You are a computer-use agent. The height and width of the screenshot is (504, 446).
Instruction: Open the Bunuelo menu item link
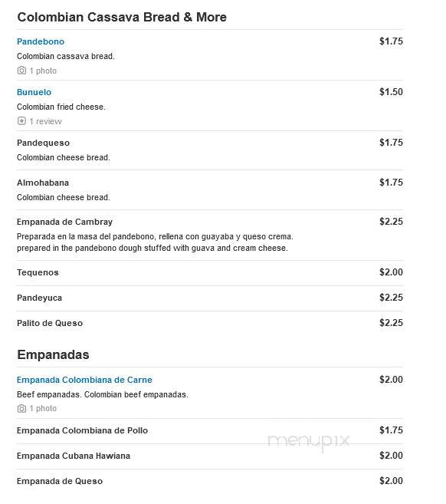34,92
